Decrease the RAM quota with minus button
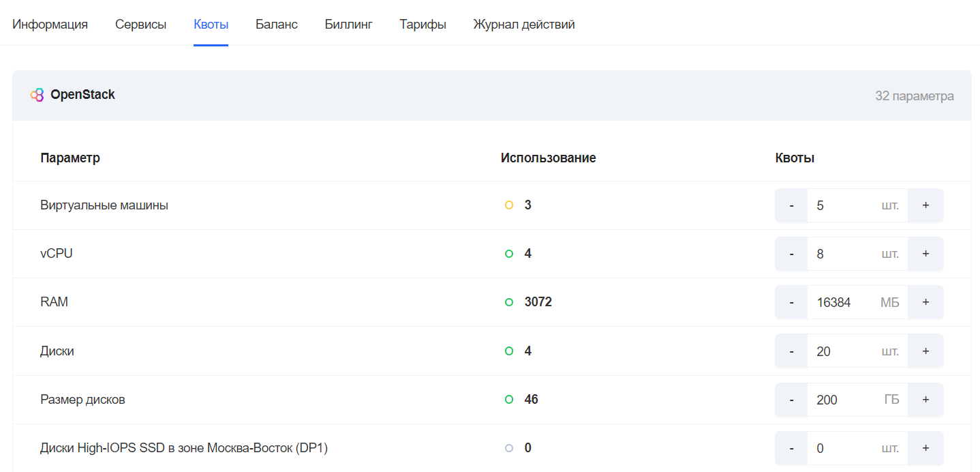The image size is (980, 472). [791, 302]
